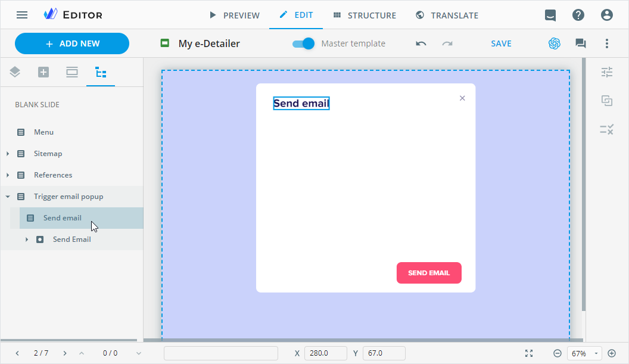Open the 67% zoom level dropdown

point(585,353)
